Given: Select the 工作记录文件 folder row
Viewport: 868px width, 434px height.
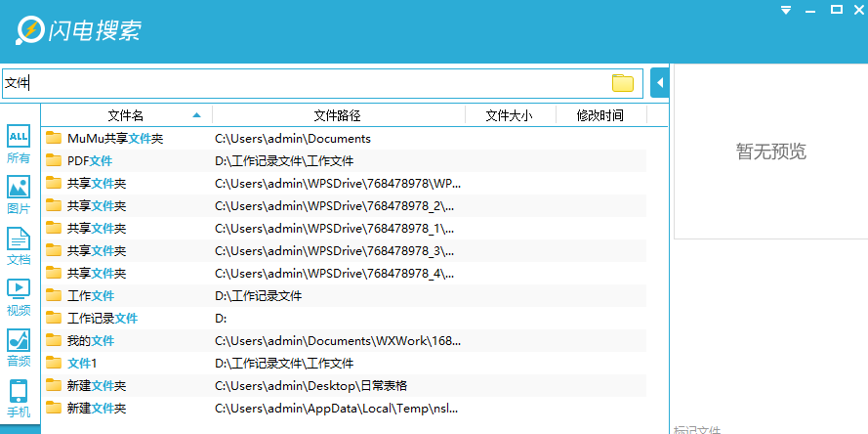Looking at the screenshot, I should [x=344, y=318].
